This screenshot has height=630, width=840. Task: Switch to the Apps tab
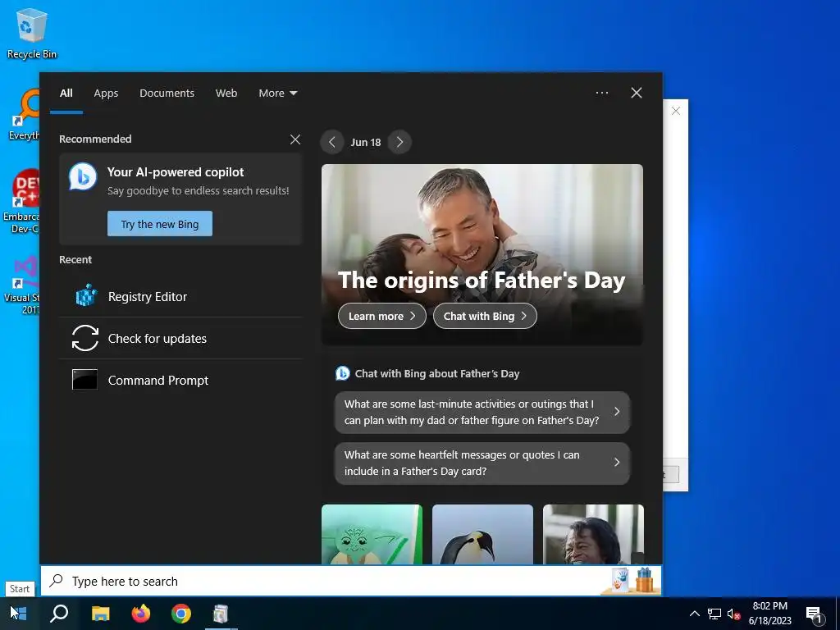coord(106,94)
